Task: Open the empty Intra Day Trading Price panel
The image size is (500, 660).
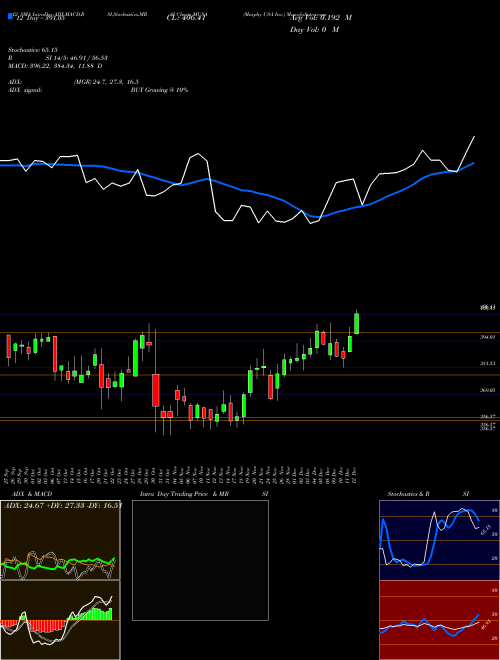Action: pos(200,560)
